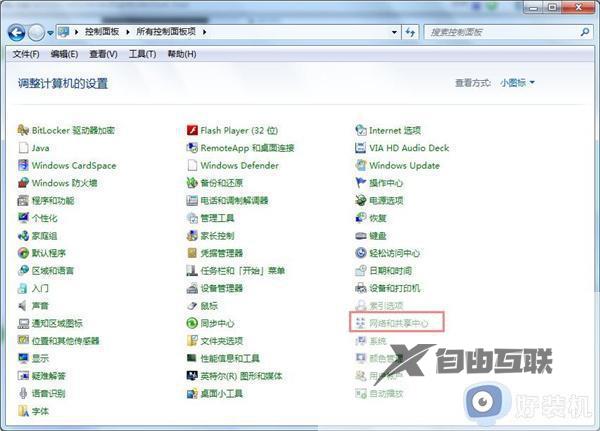Expand the arrow before 控制面板 breadcrumb
Image resolution: width=600 pixels, height=431 pixels.
[x=77, y=32]
